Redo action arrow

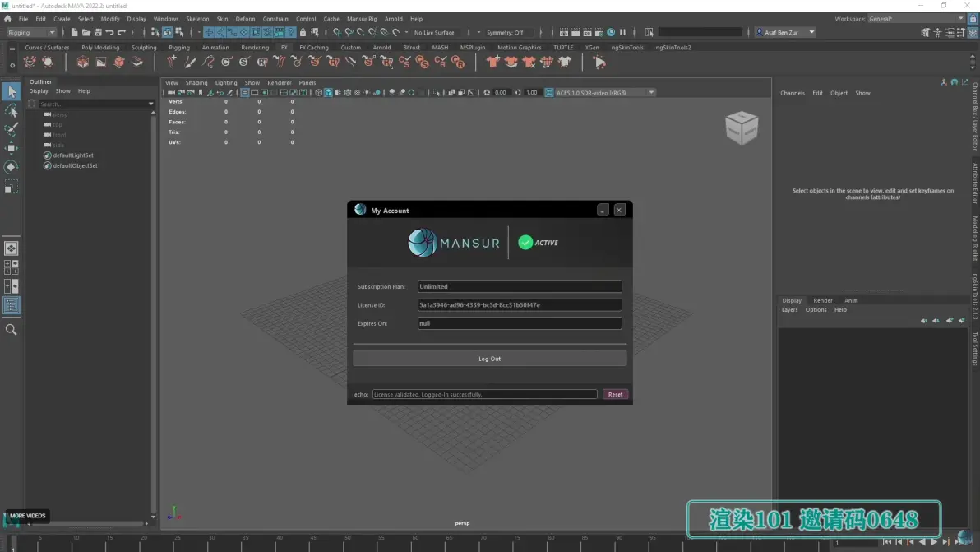122,33
